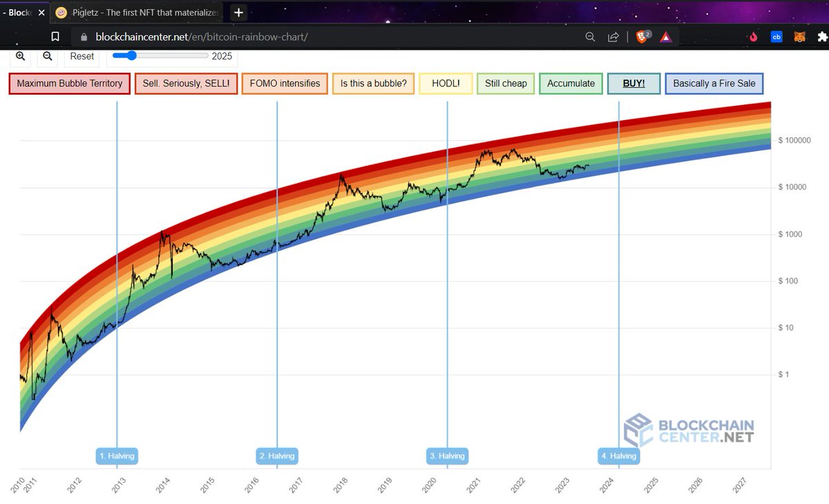
Task: Click the Maximum Bubble Territory legend label
Action: [x=69, y=83]
